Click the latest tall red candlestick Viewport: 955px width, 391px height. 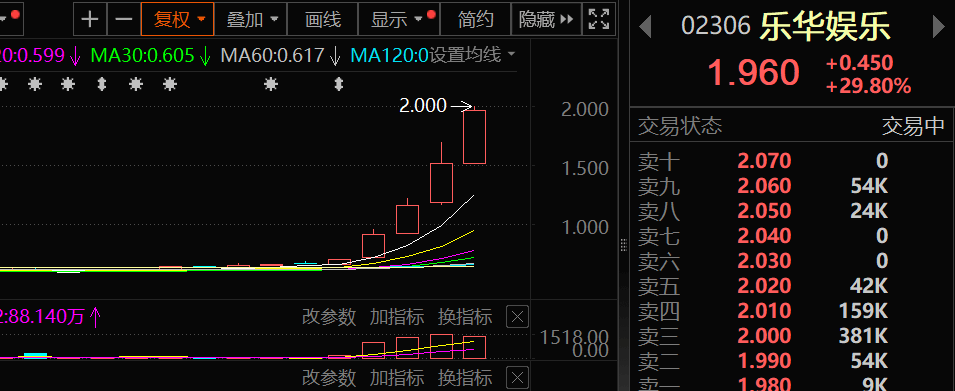(x=474, y=136)
